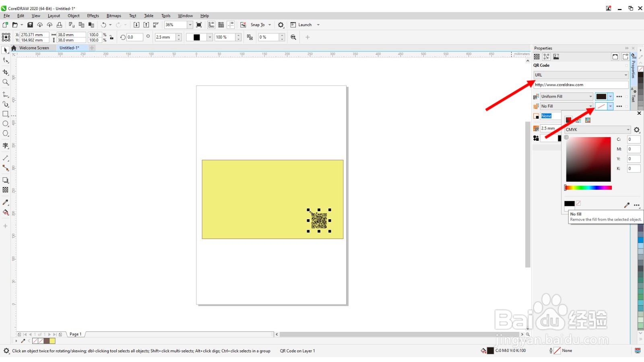Select the Transparency tool in the toolbox
The image size is (644, 362).
point(6,190)
